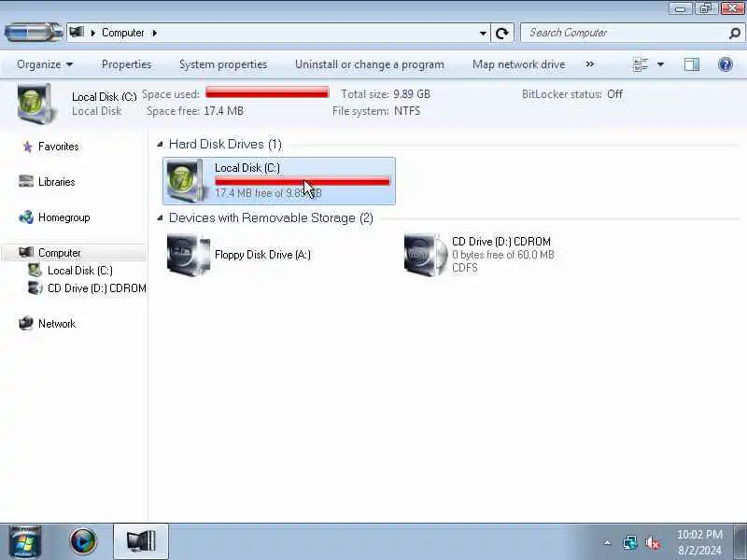Select Favorites in the navigation pane
The height and width of the screenshot is (560, 747).
tap(58, 147)
